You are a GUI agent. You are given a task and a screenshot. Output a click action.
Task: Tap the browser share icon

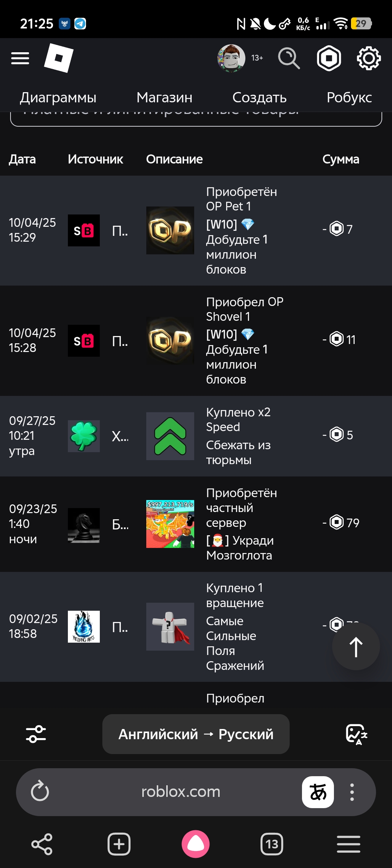(x=42, y=844)
